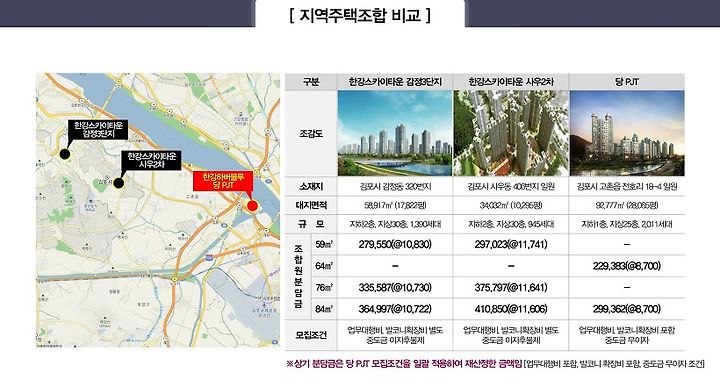720x387 pixels.
Task: Click address 김포시 사우동 406번지 일원
Action: click(511, 186)
